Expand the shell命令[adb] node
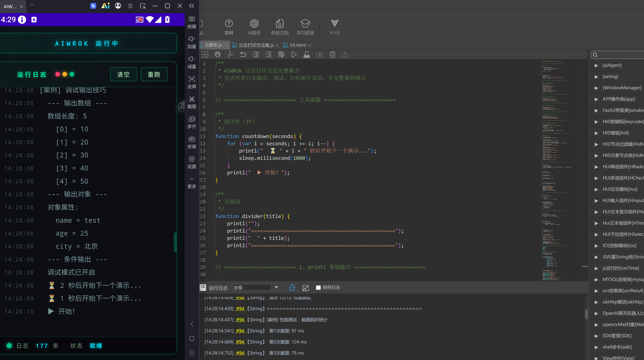Image resolution: width=644 pixels, height=360 pixels. [x=597, y=347]
